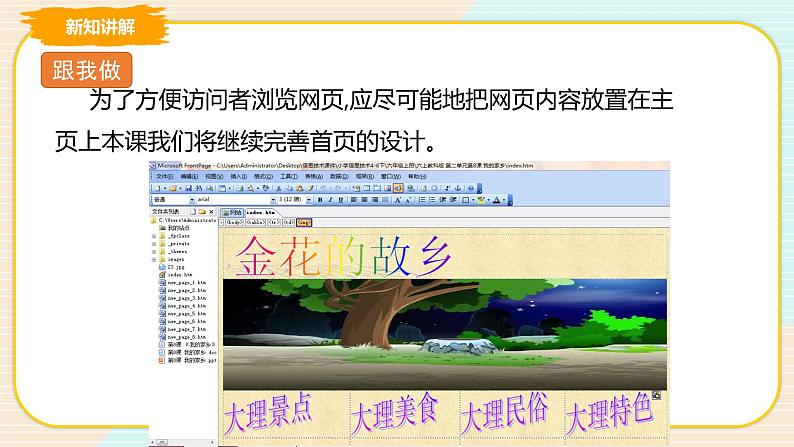Click the 金花的故乡 title heading
Screen dimensions: 794x447
pyautogui.click(x=343, y=256)
